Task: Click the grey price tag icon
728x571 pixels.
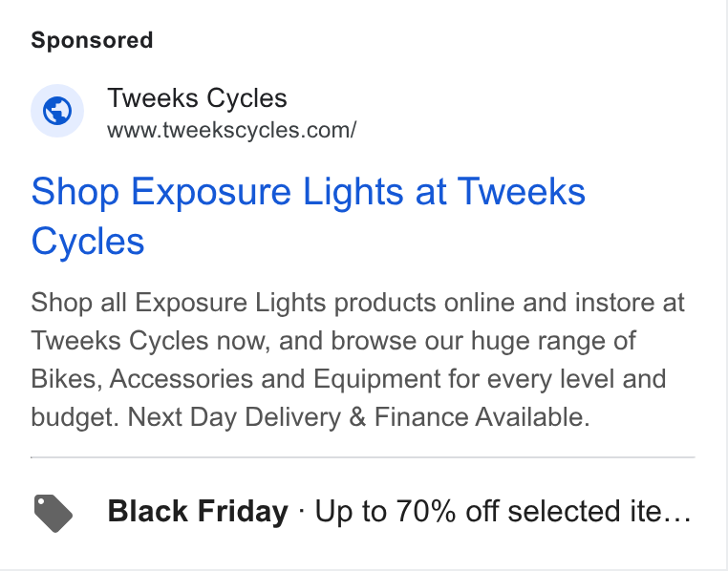Action: point(54,514)
